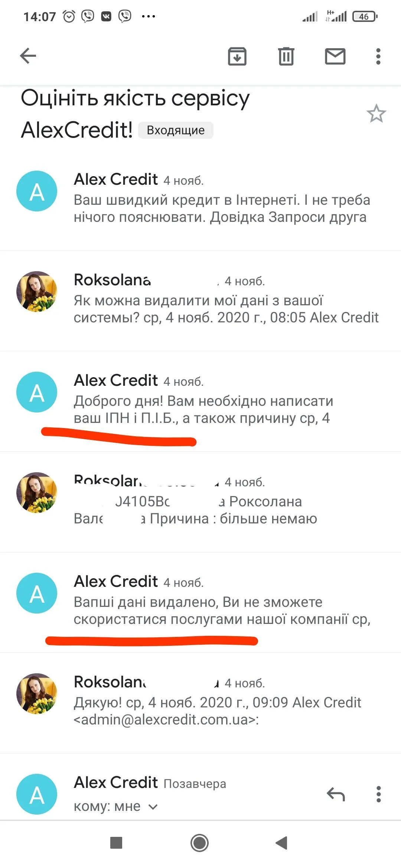Tap Android home navigation button
This screenshot has width=401, height=868.
pos(200,843)
